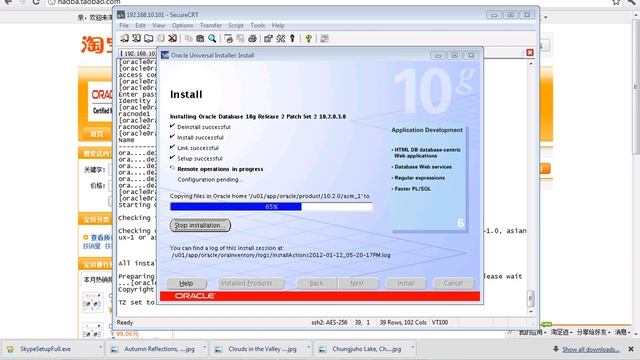Expand options arrow for Chungjuho Lake download
The height and width of the screenshot is (360, 640).
(x=412, y=348)
